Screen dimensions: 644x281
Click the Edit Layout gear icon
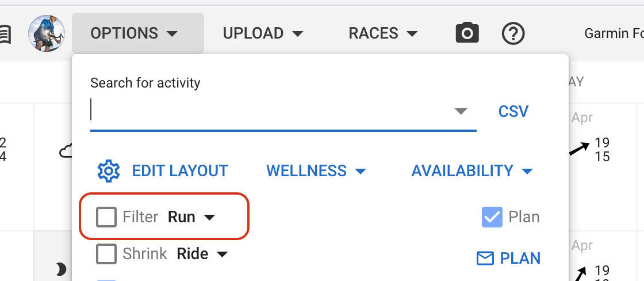(x=108, y=171)
